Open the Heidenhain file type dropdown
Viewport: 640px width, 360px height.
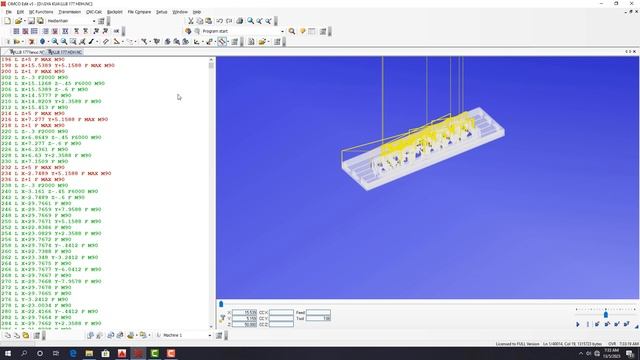pos(94,21)
